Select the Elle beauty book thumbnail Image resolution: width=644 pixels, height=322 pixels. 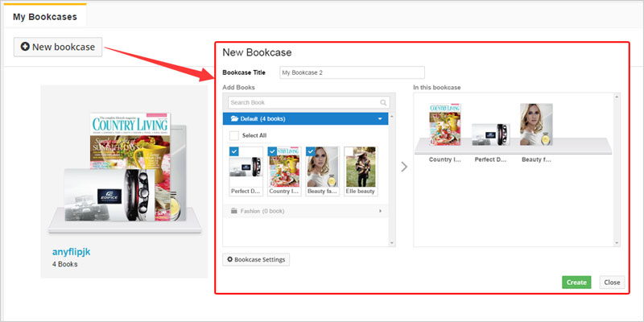pos(360,167)
